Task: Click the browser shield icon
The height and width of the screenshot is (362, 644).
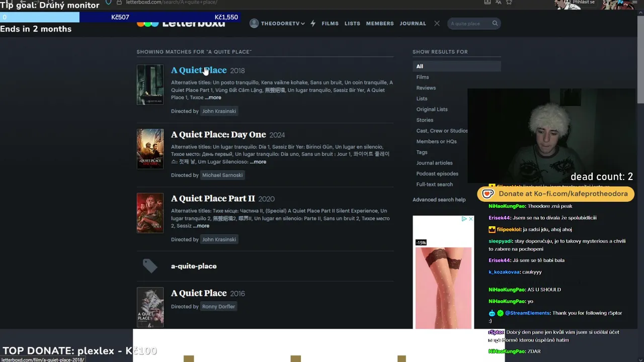Action: 109,3
